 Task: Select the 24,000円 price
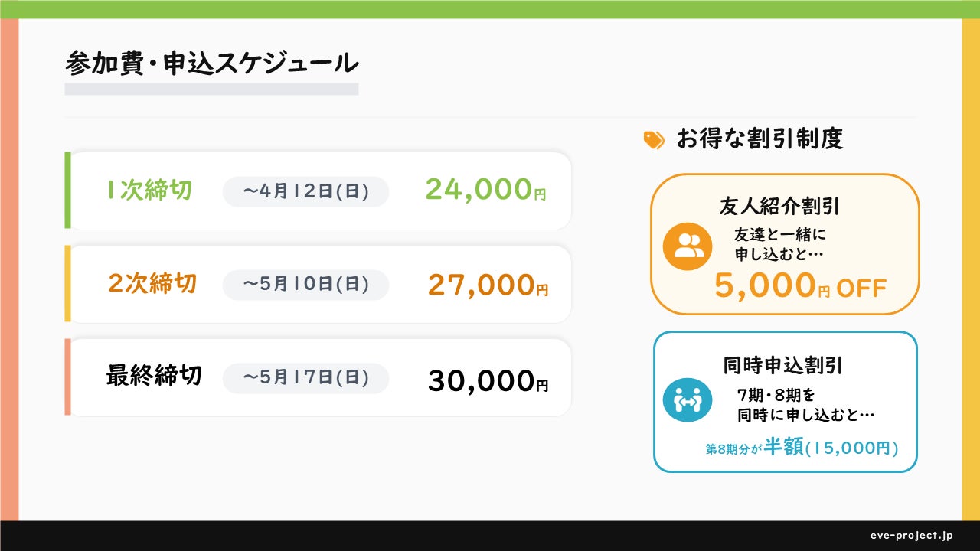coord(486,190)
